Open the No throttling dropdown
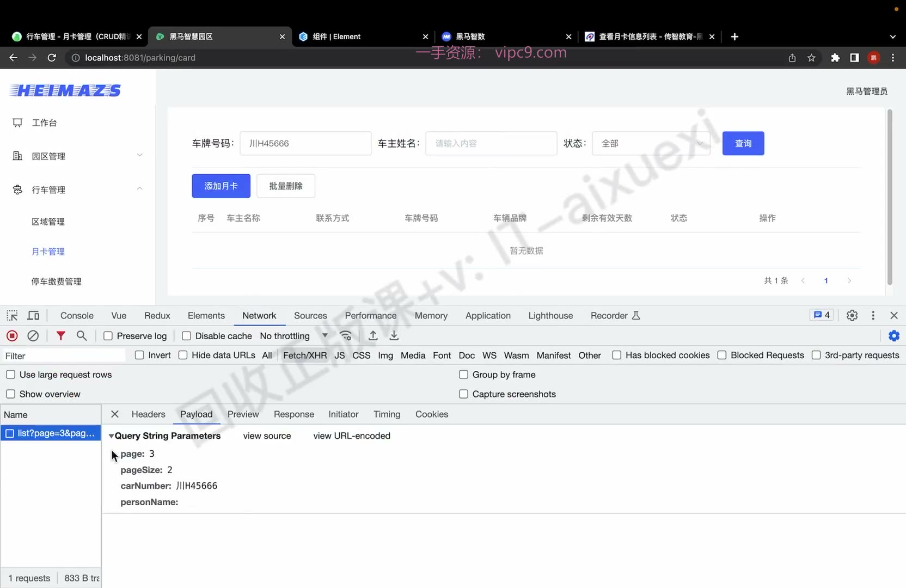Viewport: 906px width, 588px height. coord(294,336)
